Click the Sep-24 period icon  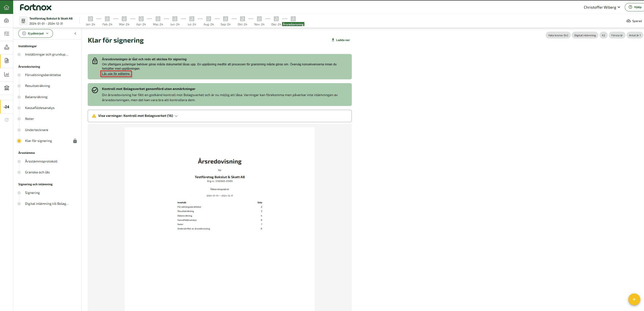(x=226, y=19)
